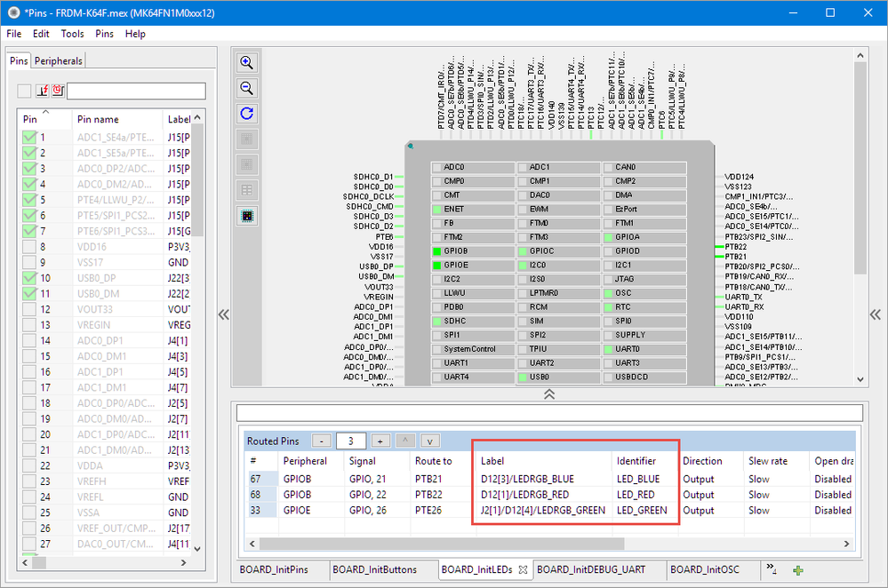
Task: Move routed pin row down
Action: [430, 441]
